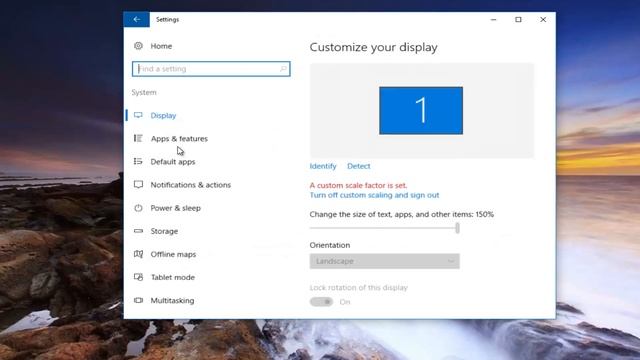The width and height of the screenshot is (640, 360).
Task: Toggle Lock rotation of this display switch
Action: 321,302
